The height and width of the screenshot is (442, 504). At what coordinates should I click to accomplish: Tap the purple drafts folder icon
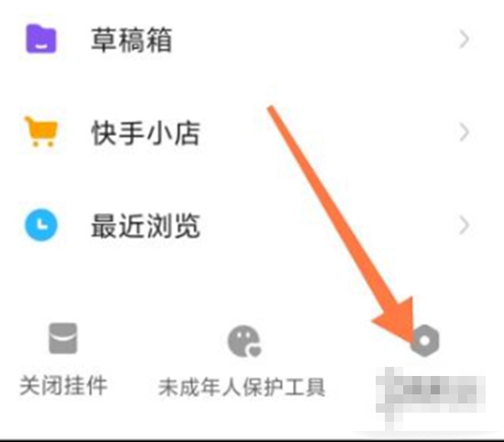41,39
